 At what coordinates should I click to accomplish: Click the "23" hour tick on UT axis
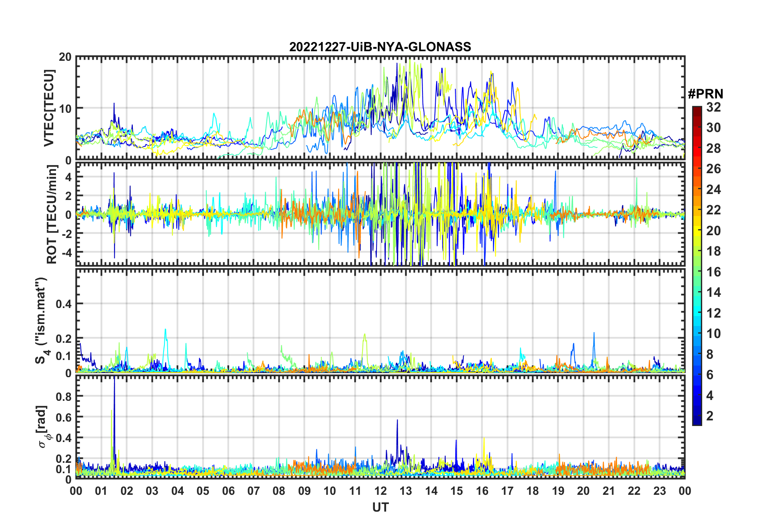click(x=659, y=491)
